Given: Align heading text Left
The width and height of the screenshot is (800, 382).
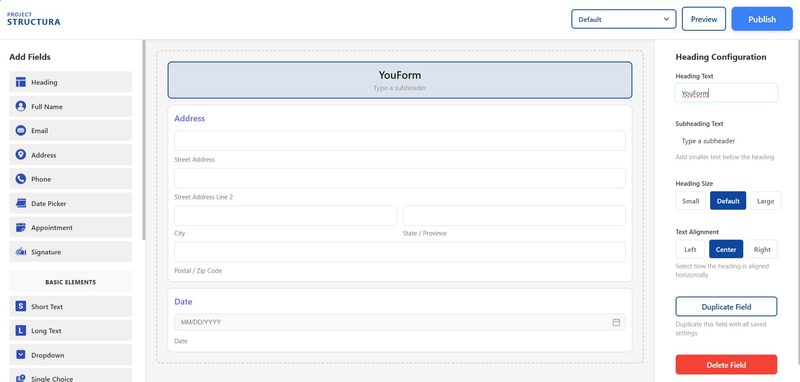Looking at the screenshot, I should click(690, 249).
